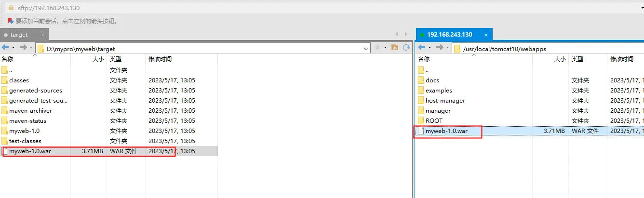The width and height of the screenshot is (644, 198).
Task: Go forward in the remote webapps pane
Action: click(x=440, y=47)
